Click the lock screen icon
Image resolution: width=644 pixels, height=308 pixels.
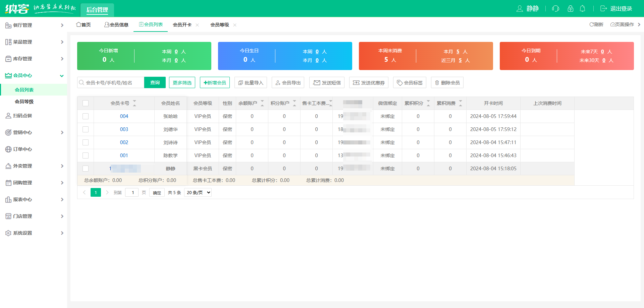(x=570, y=9)
